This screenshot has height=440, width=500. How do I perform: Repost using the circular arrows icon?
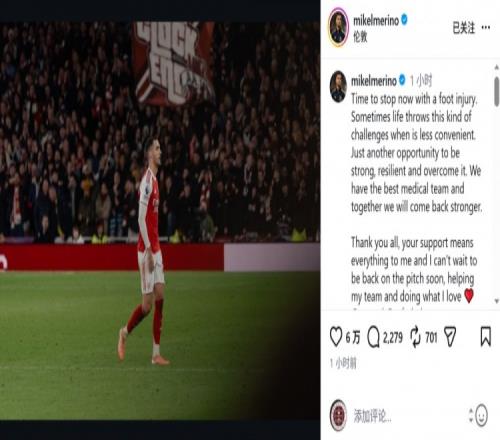(415, 337)
